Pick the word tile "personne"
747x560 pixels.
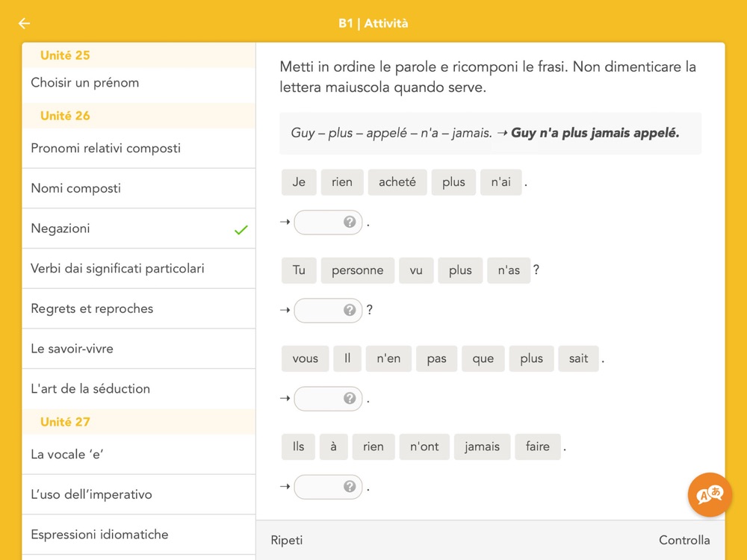tap(357, 270)
